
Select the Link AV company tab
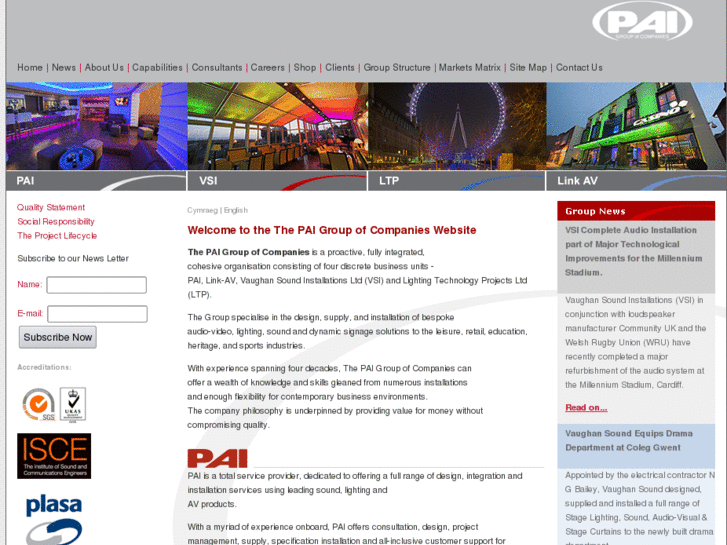(637, 181)
